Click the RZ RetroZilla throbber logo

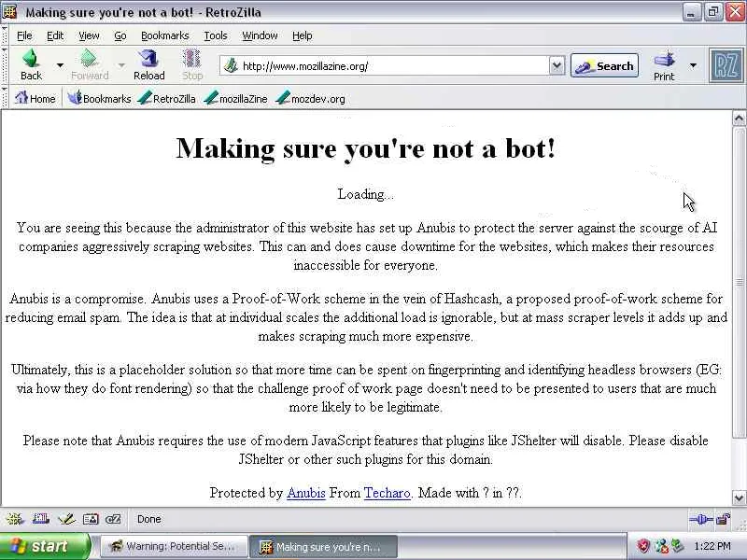coord(726,65)
